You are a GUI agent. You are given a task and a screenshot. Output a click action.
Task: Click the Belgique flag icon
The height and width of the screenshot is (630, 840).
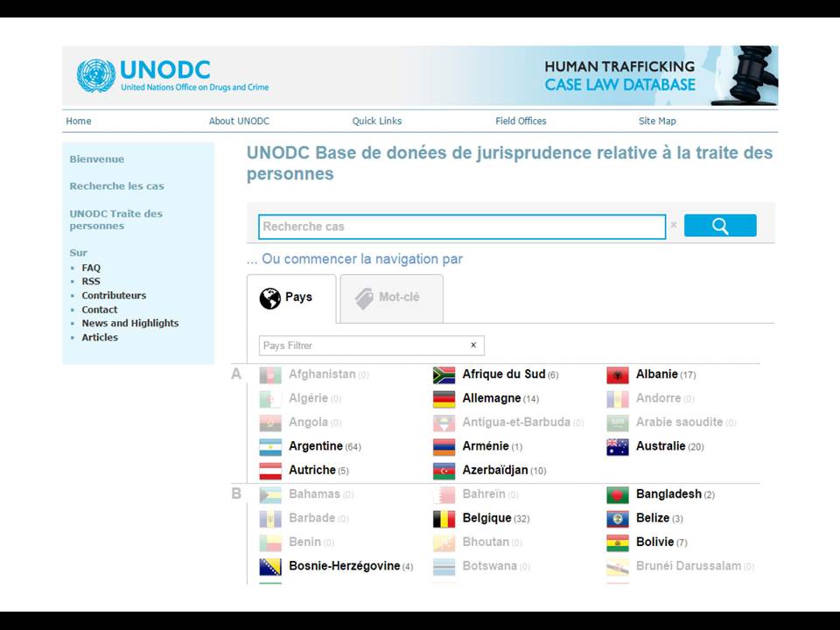coord(444,519)
